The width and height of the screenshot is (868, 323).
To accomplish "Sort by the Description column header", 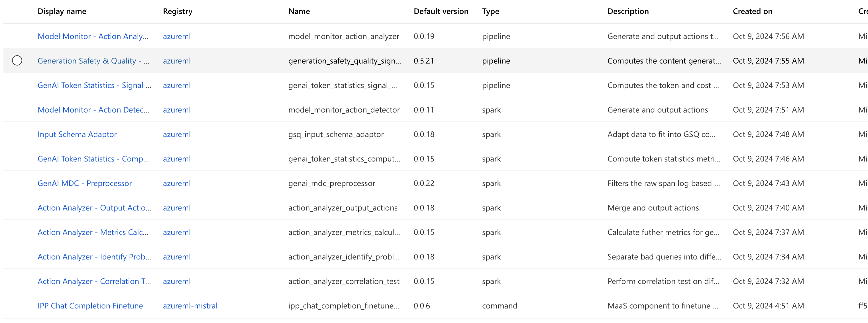I will (x=628, y=11).
